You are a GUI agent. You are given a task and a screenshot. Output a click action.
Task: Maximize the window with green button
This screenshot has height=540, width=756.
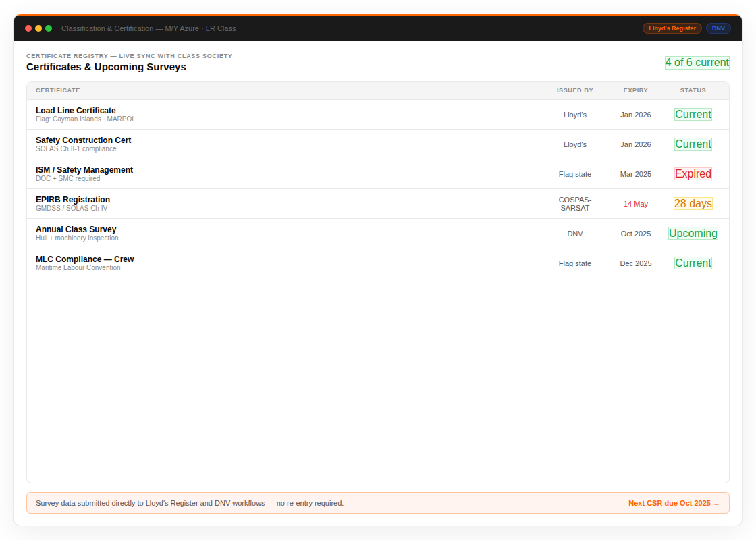point(49,28)
